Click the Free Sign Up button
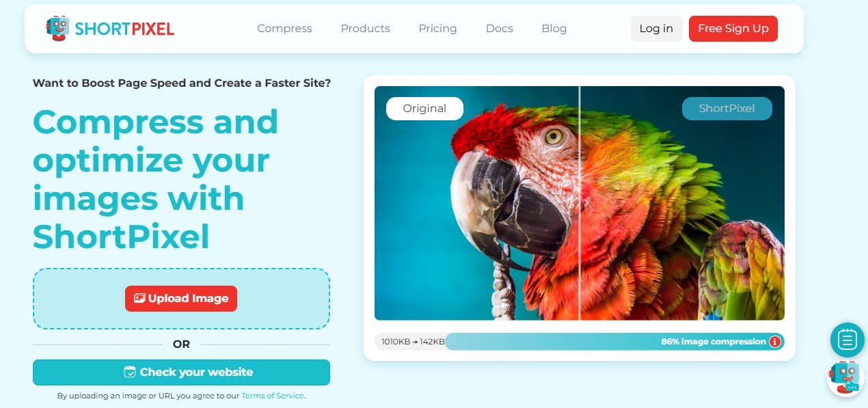Viewport: 868px width, 408px height. click(733, 29)
